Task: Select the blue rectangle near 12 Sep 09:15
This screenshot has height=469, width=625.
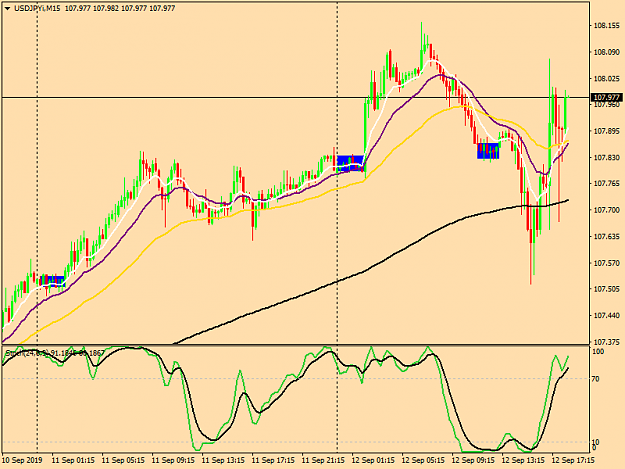Action: pyautogui.click(x=488, y=151)
